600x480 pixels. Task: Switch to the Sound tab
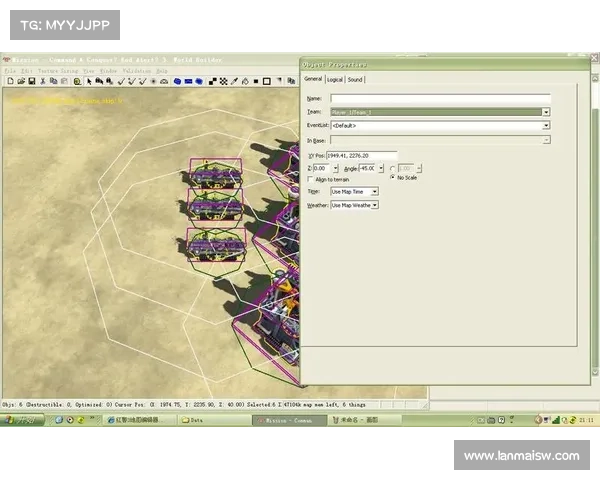click(x=355, y=80)
